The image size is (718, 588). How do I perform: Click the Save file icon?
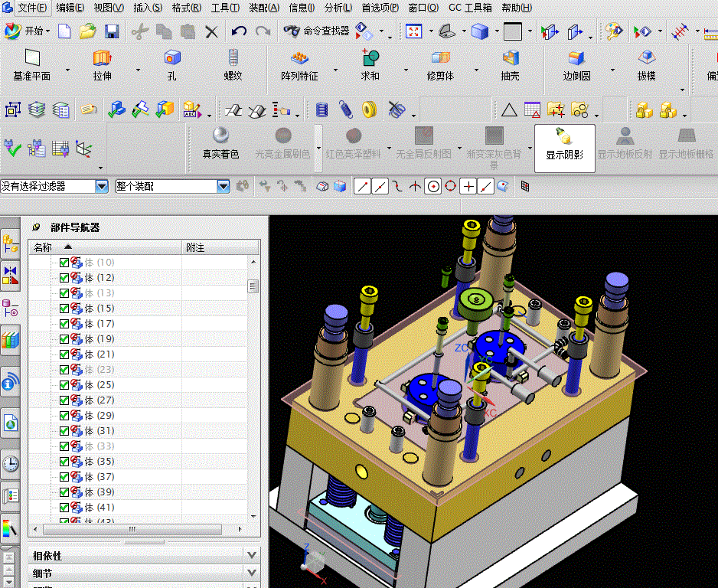(112, 31)
